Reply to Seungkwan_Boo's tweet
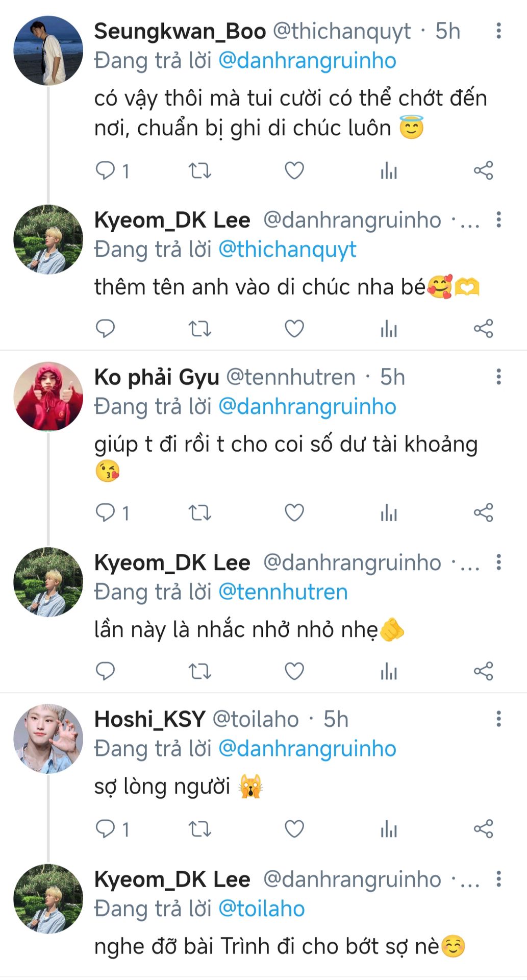 point(106,170)
